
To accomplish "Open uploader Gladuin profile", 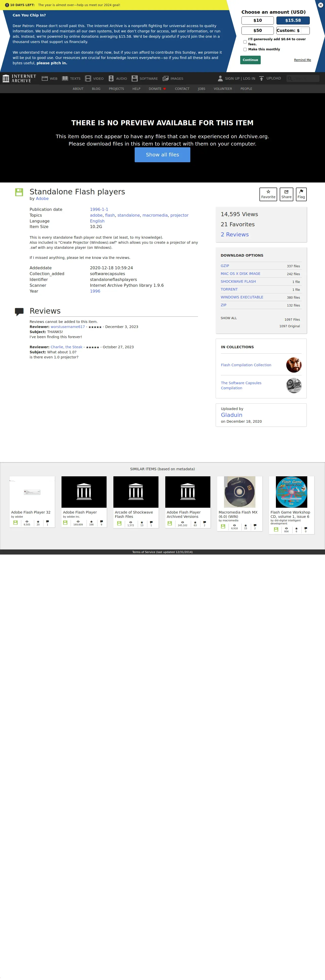I will (231, 415).
